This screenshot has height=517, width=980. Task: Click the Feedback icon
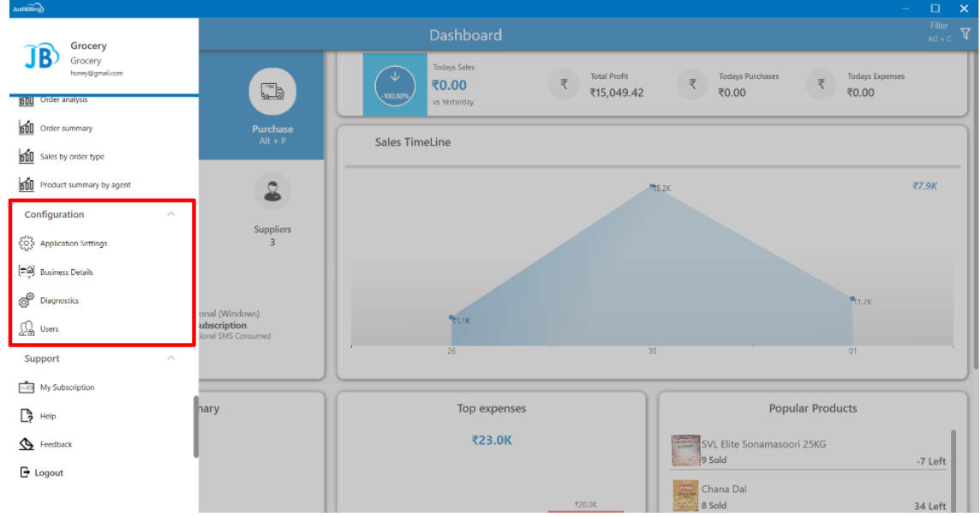point(26,444)
